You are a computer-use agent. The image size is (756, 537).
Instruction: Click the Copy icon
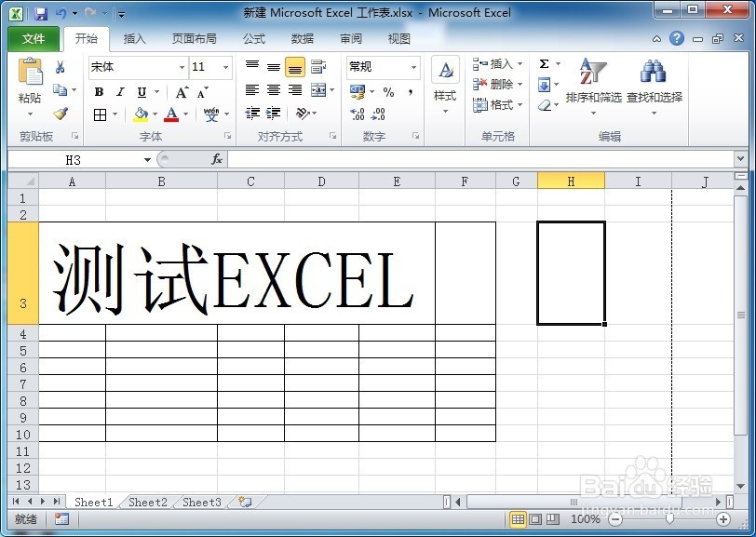[60, 89]
